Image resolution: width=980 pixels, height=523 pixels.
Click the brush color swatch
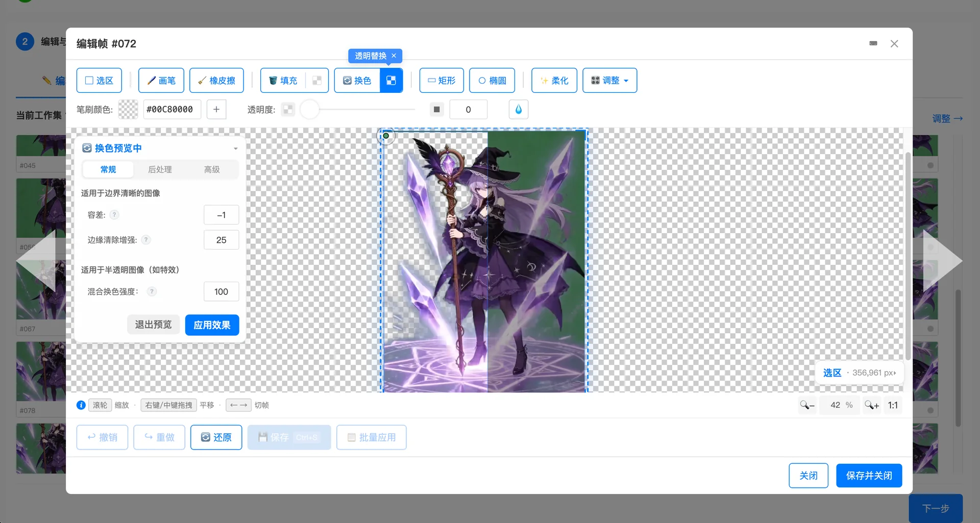click(128, 109)
